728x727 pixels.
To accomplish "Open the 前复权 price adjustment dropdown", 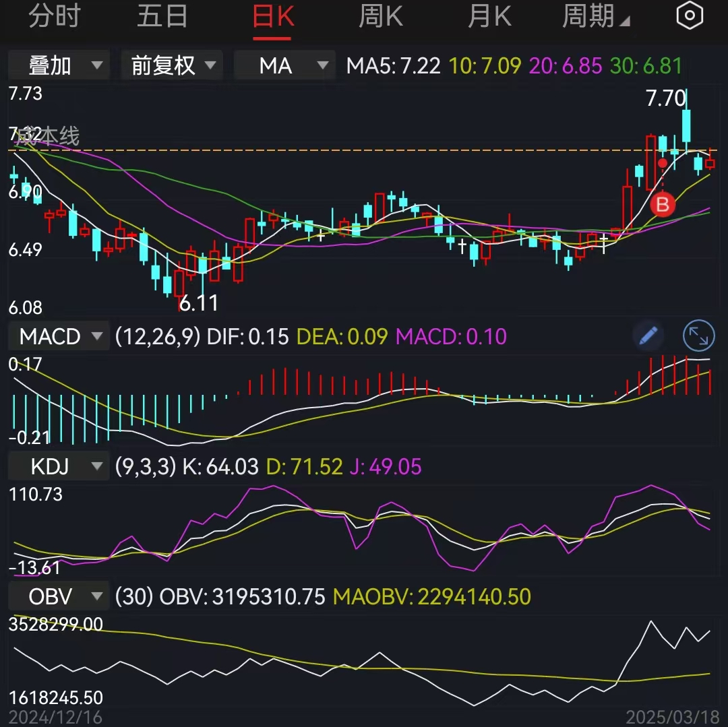I will click(x=171, y=65).
